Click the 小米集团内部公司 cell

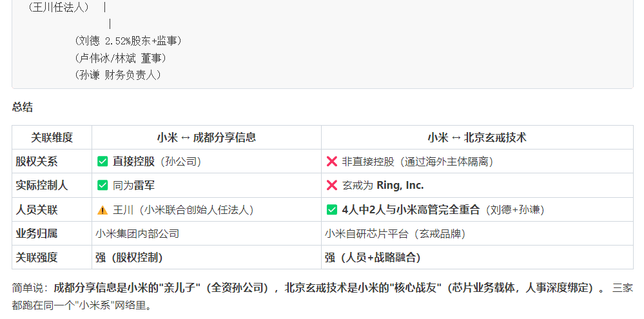206,233
